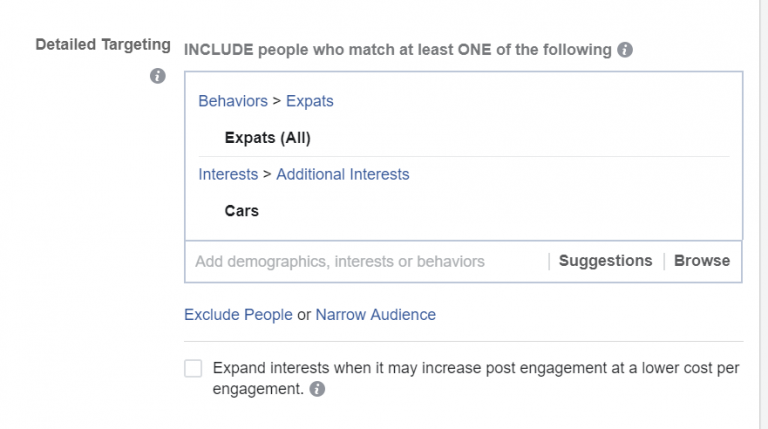This screenshot has height=429, width=768.
Task: Click the Detailed Targeting section label
Action: click(103, 45)
